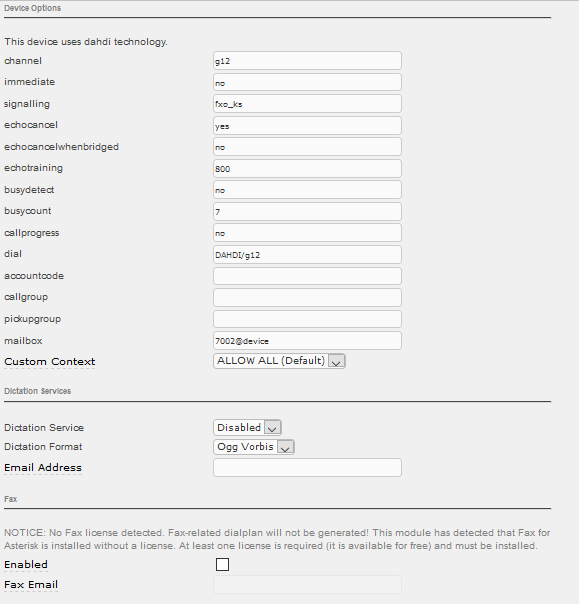Open the Dictation Format dropdown
Image resolution: width=579 pixels, height=604 pixels.
click(x=253, y=447)
